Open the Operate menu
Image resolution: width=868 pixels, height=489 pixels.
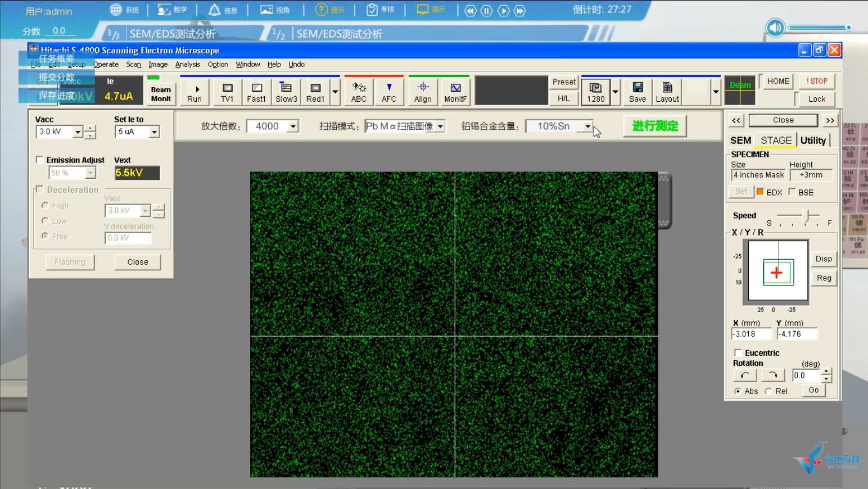pos(106,65)
